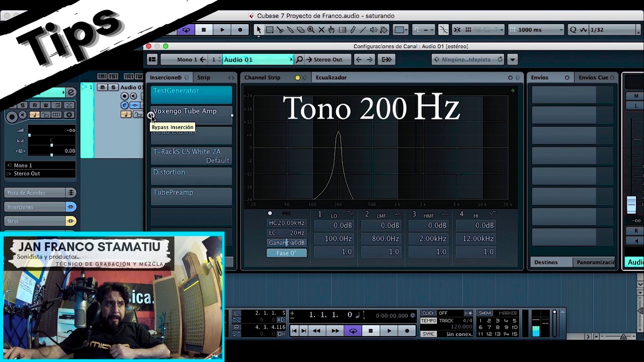The width and height of the screenshot is (644, 362).
Task: Open the Distortion insert slot
Action: click(x=191, y=176)
